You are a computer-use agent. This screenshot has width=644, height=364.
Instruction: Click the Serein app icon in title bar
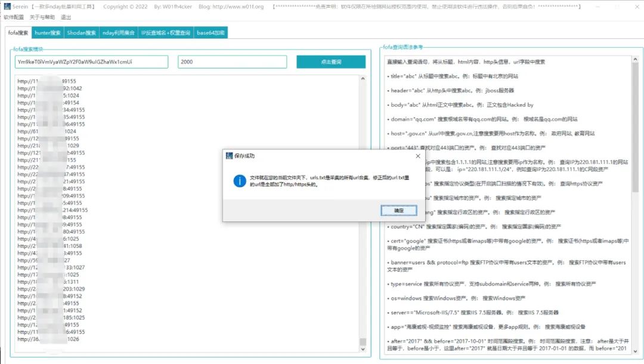(7, 6)
